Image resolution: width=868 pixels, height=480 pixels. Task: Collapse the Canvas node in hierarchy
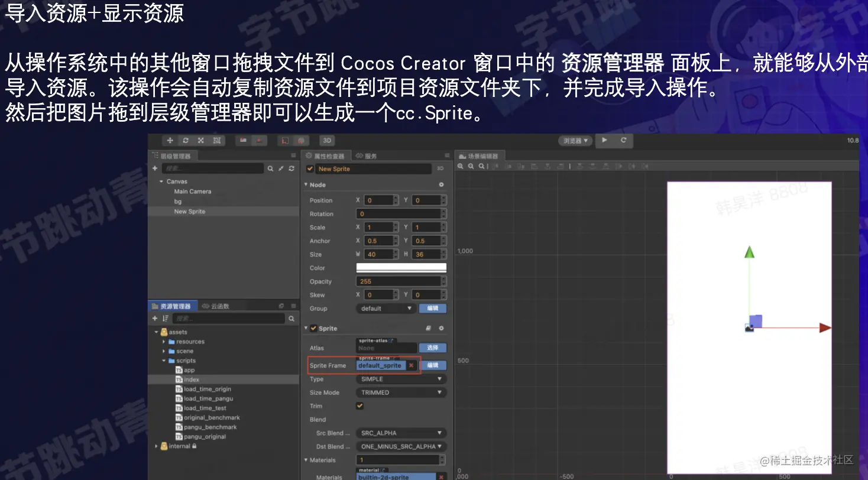(x=161, y=181)
